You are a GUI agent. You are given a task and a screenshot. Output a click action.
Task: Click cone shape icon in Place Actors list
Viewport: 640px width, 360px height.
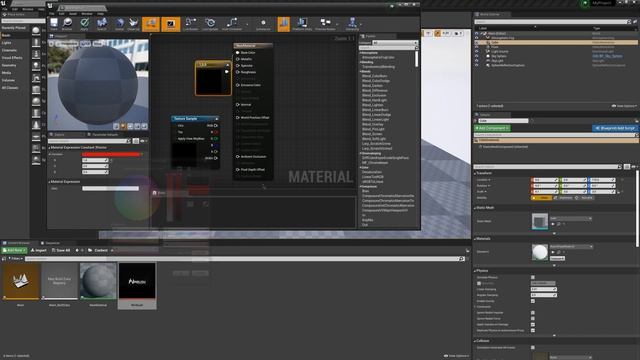[36, 125]
